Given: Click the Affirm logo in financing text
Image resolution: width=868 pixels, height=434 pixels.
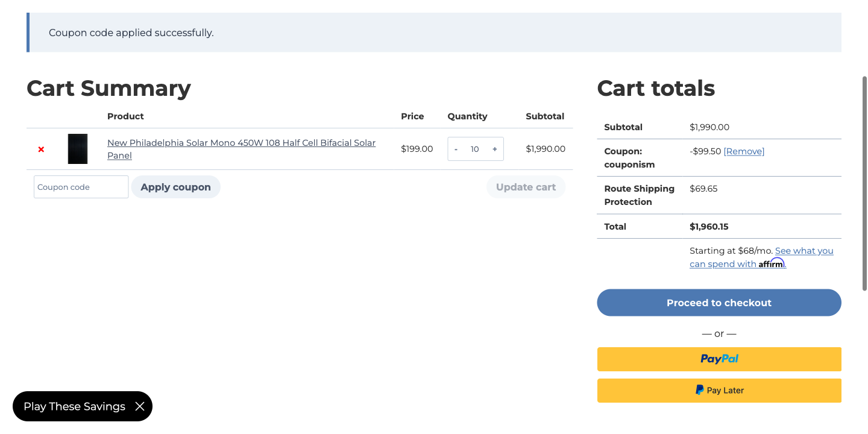Looking at the screenshot, I should (x=772, y=263).
